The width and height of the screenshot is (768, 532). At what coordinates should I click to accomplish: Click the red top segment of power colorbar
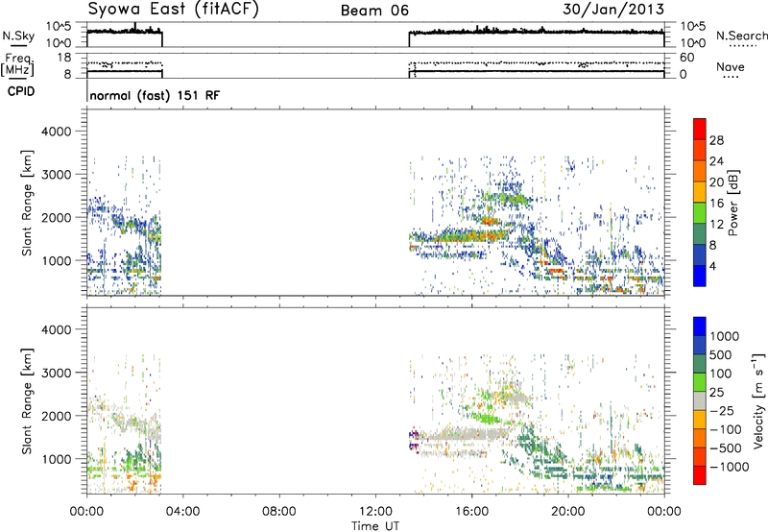[x=700, y=129]
